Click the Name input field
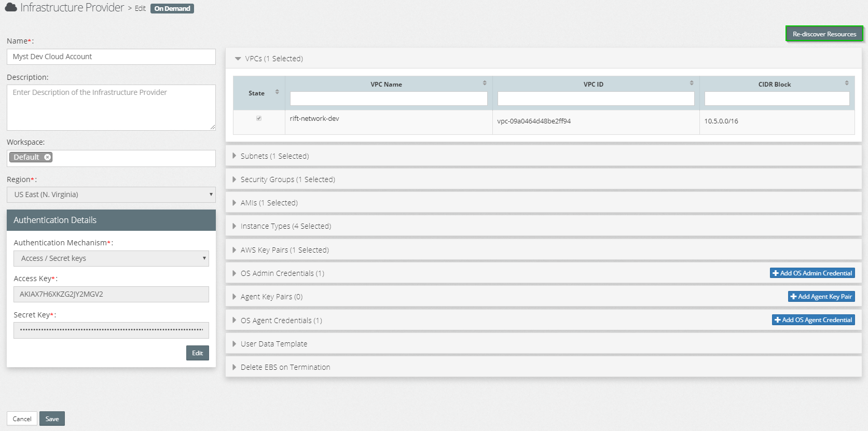 [x=111, y=57]
